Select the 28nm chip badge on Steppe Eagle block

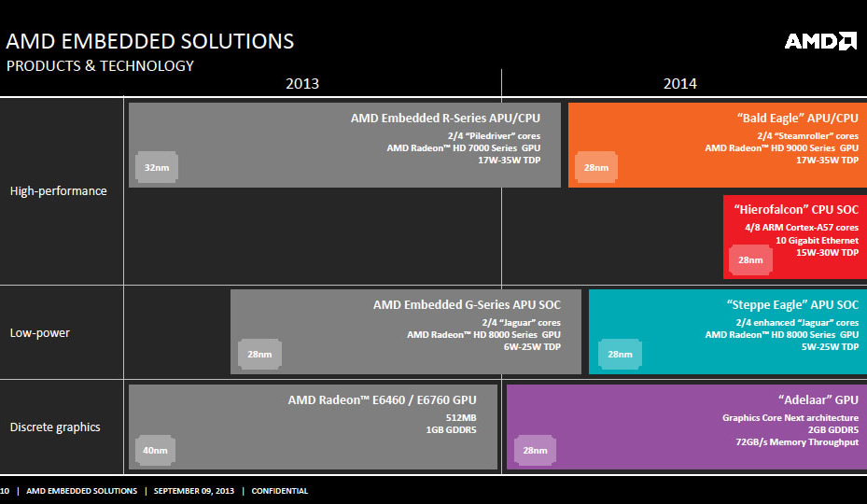(620, 354)
